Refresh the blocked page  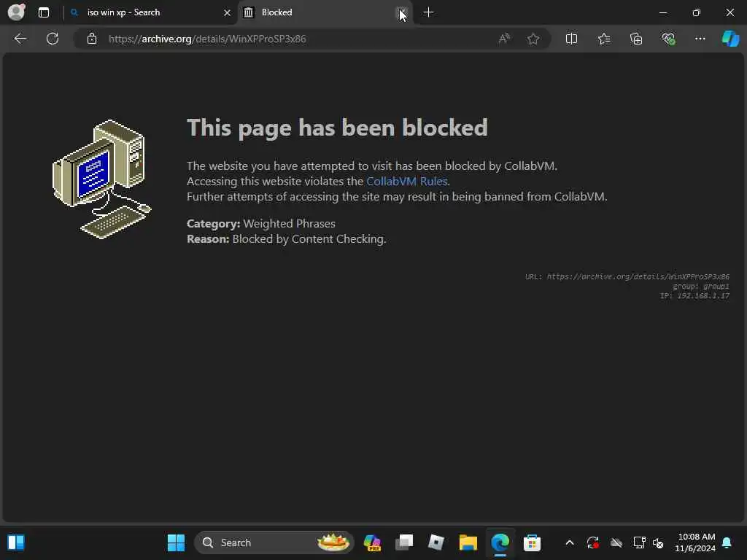tap(53, 39)
